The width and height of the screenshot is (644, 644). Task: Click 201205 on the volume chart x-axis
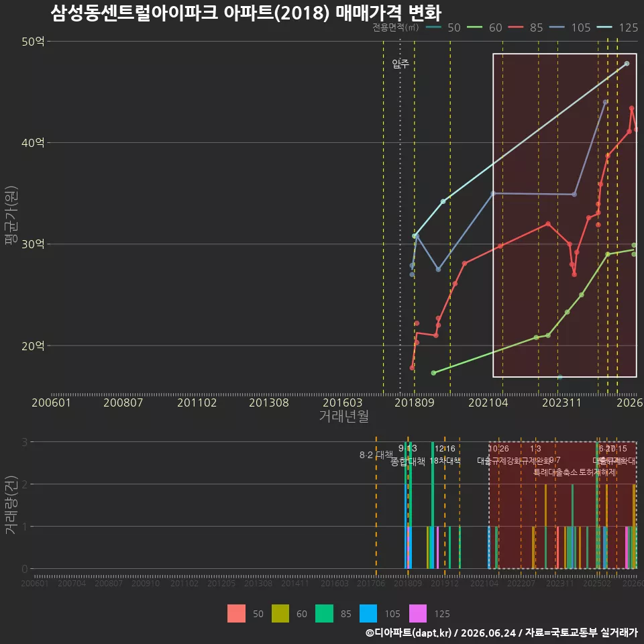[x=221, y=583]
